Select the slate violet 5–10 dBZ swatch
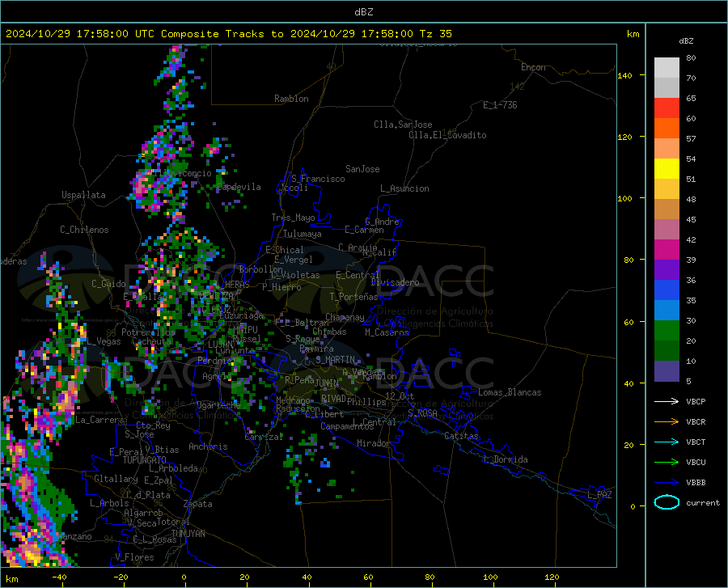Image resolution: width=728 pixels, height=588 pixels. pos(667,371)
